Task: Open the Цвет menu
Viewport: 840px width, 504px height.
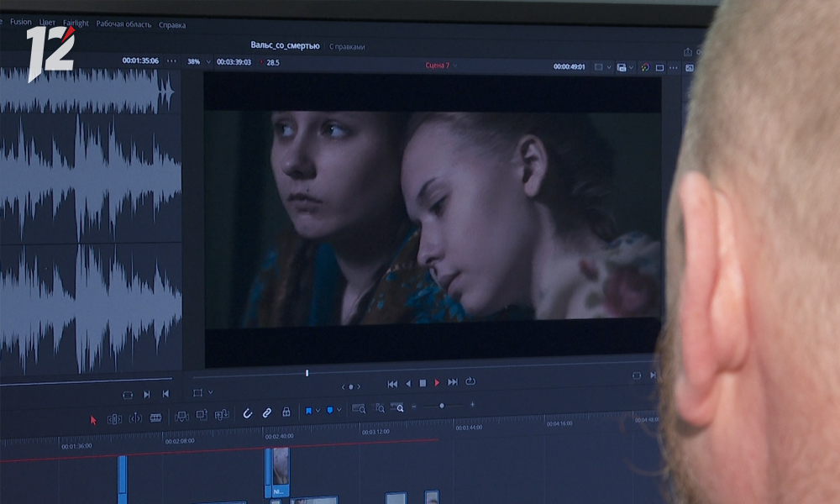Action: 47,23
